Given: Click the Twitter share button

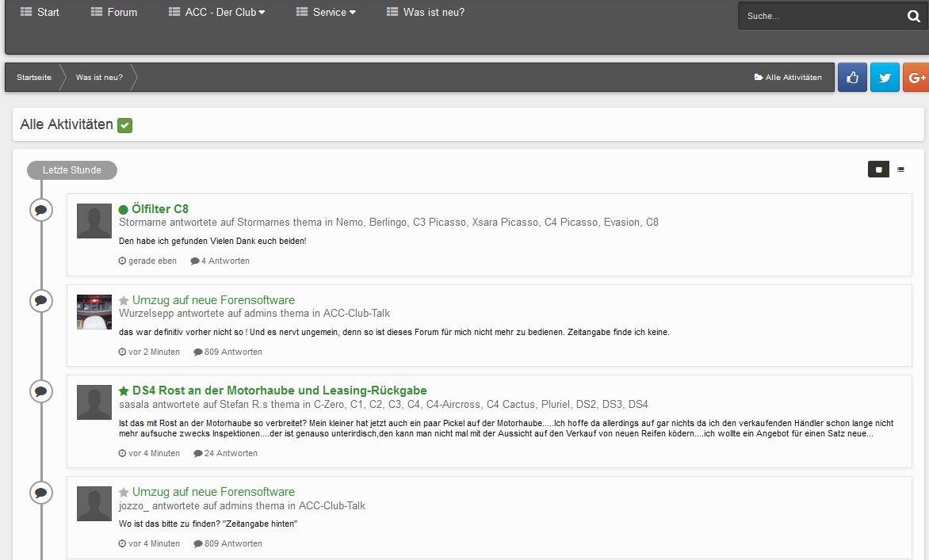Looking at the screenshot, I should click(x=885, y=78).
